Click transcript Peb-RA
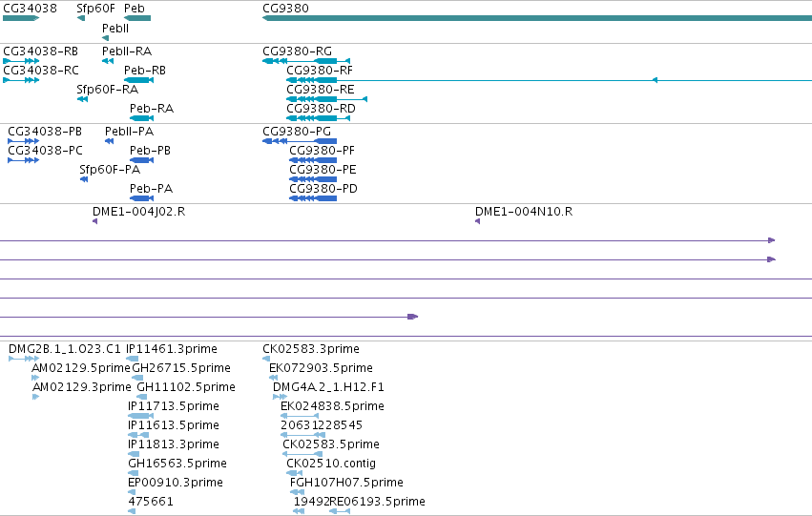The width and height of the screenshot is (812, 516). (152, 109)
